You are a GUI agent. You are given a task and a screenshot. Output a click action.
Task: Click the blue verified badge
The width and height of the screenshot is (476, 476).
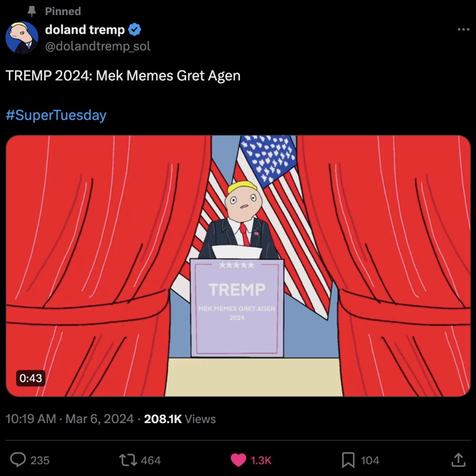(x=134, y=30)
